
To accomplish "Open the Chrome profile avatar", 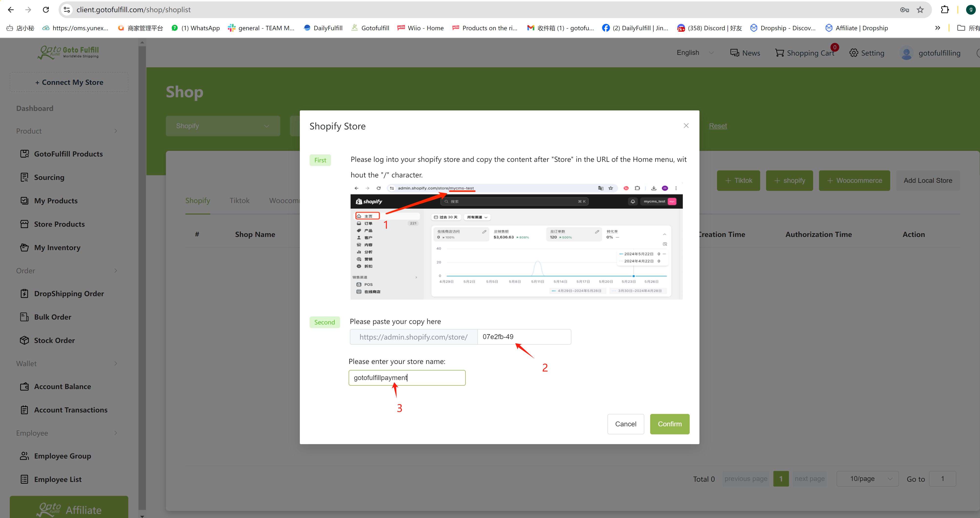I will point(970,10).
